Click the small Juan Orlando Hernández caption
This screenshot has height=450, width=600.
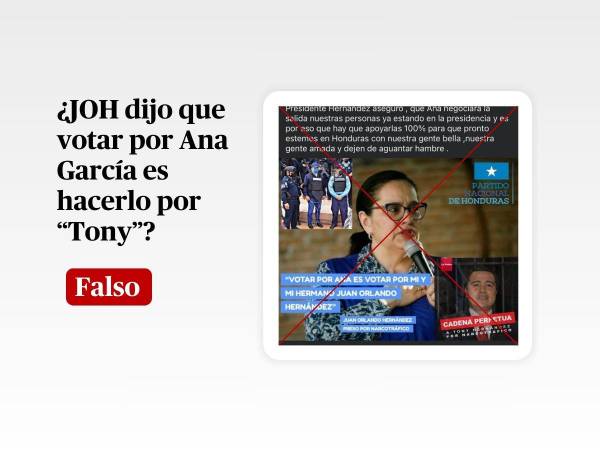coord(378,320)
